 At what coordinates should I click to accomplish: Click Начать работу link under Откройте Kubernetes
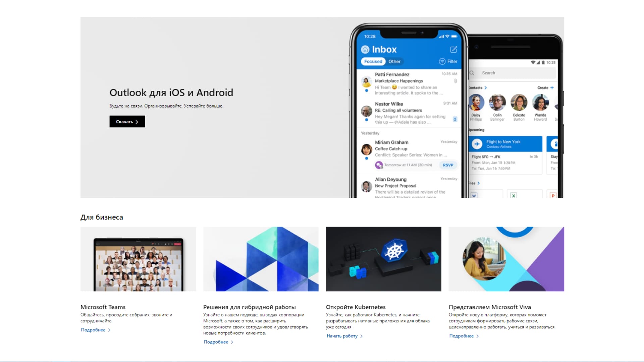tap(344, 336)
